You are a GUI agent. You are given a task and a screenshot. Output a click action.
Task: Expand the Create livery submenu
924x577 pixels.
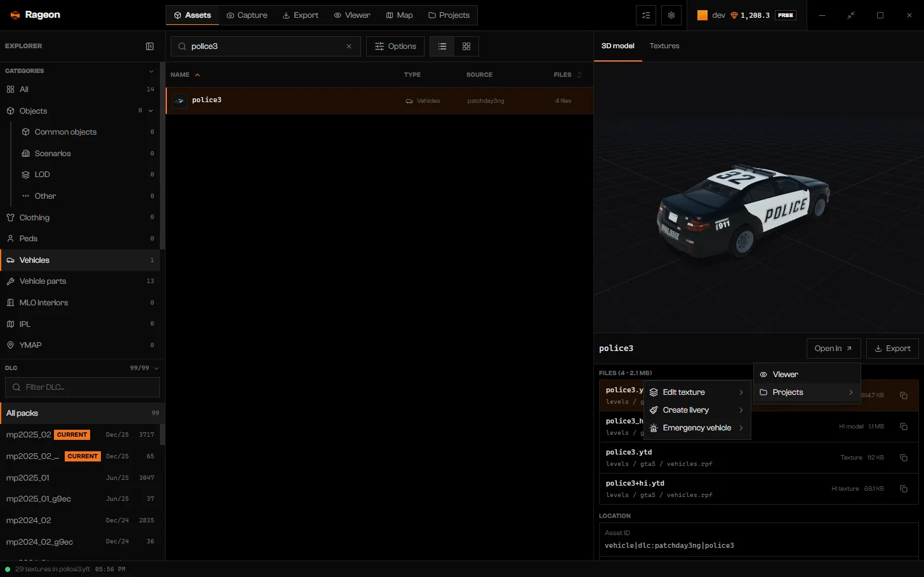pyautogui.click(x=697, y=410)
